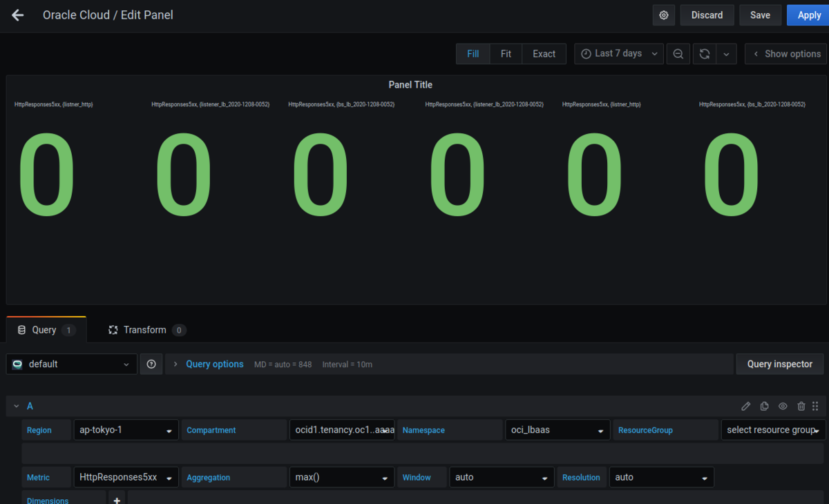This screenshot has width=829, height=504.
Task: Select the Fit display mode
Action: 506,54
